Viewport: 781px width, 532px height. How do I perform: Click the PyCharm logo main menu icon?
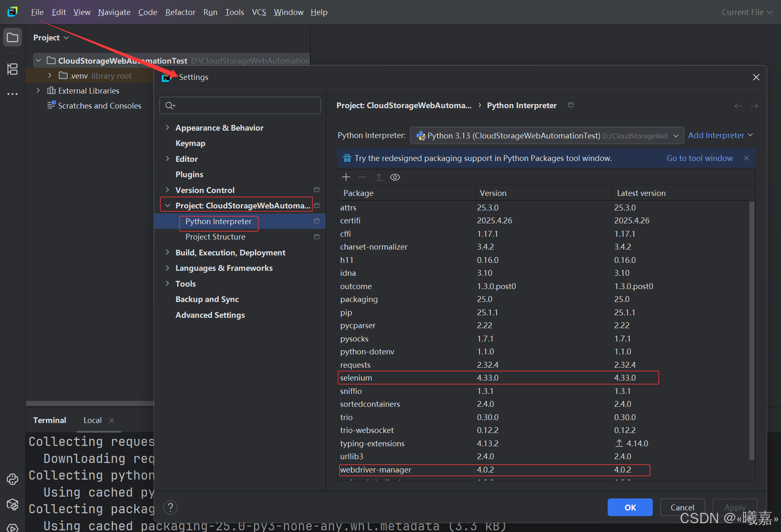click(12, 12)
